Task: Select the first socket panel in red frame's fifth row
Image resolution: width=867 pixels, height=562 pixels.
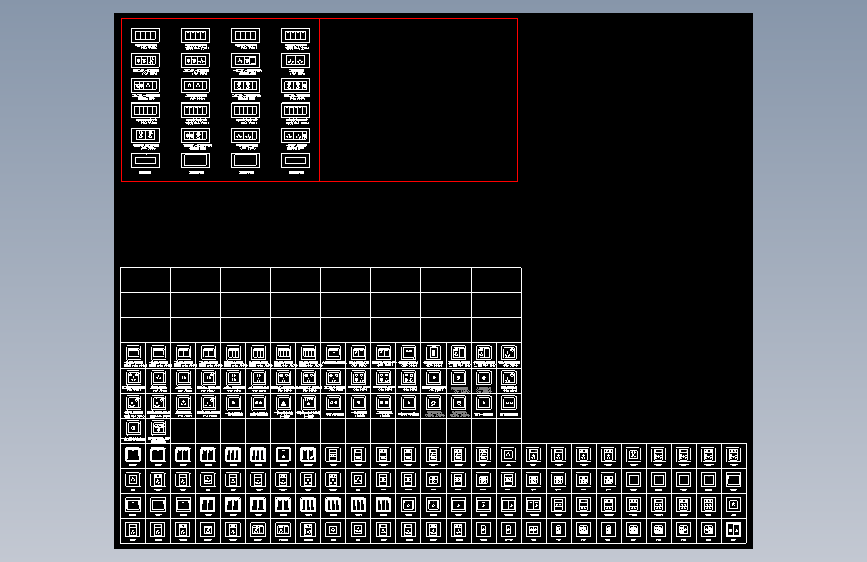Action: click(x=145, y=135)
